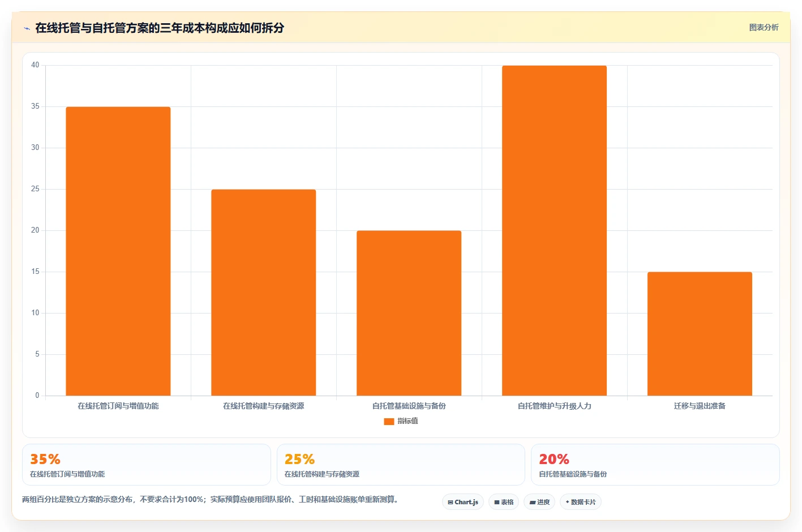Click the square icon in the 表格 chip
Viewport: 802px width, 532px height.
[497, 503]
